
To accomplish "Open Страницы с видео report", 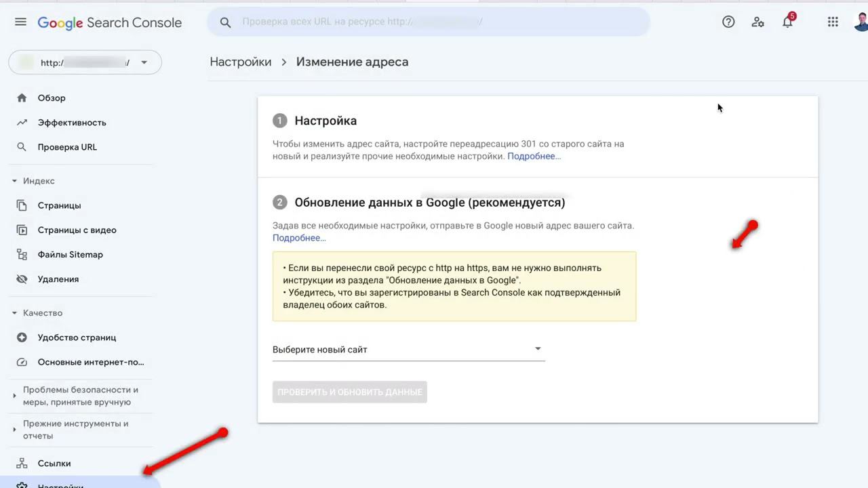I will coord(77,230).
